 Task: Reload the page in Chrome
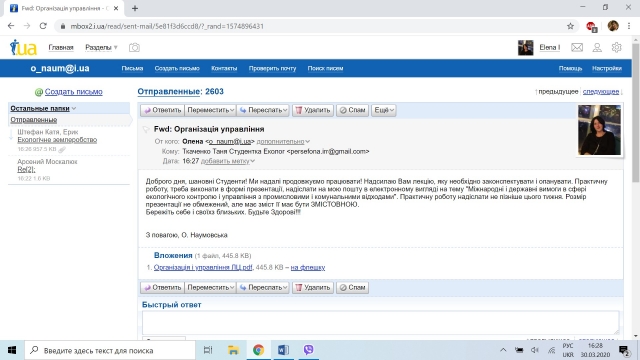click(43, 26)
